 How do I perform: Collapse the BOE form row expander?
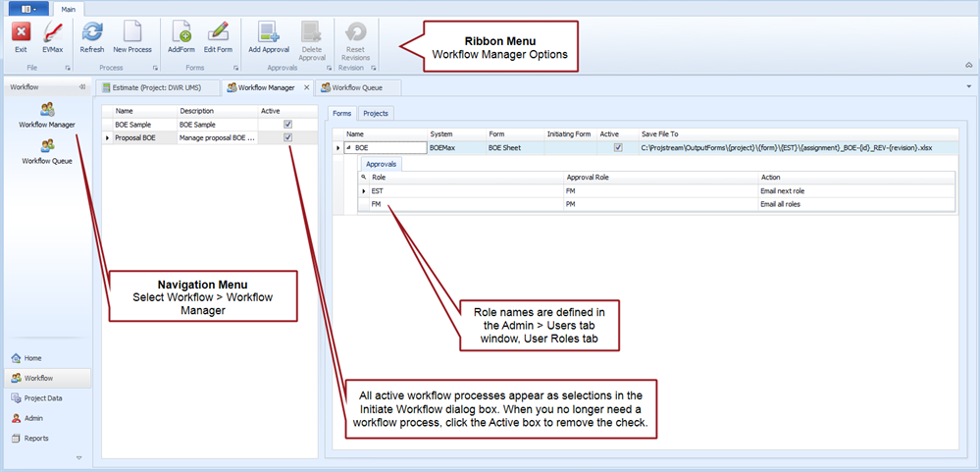pyautogui.click(x=348, y=148)
